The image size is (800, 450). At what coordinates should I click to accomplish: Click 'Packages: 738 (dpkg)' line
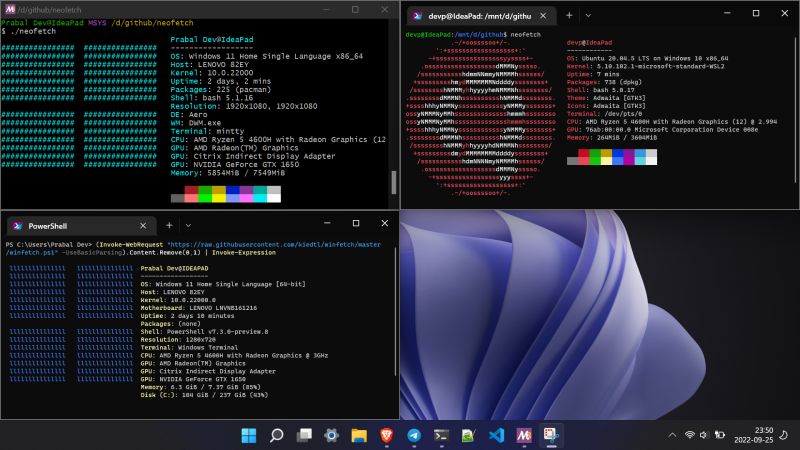pyautogui.click(x=604, y=82)
